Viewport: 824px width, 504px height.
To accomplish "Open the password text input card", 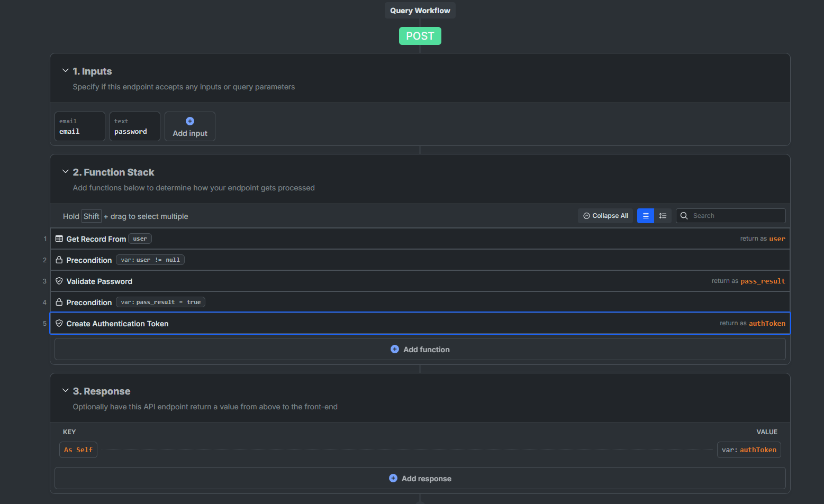I will [x=135, y=126].
